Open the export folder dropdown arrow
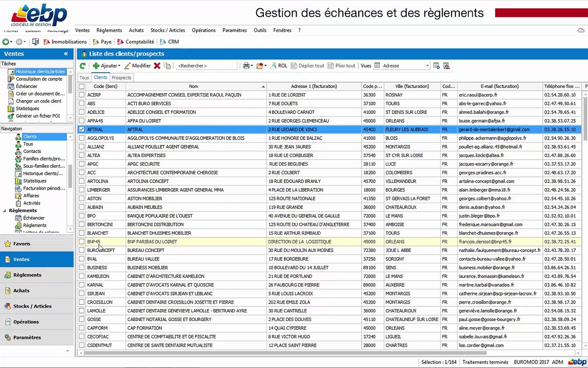Screen dimensions: 588x368 (265, 66)
